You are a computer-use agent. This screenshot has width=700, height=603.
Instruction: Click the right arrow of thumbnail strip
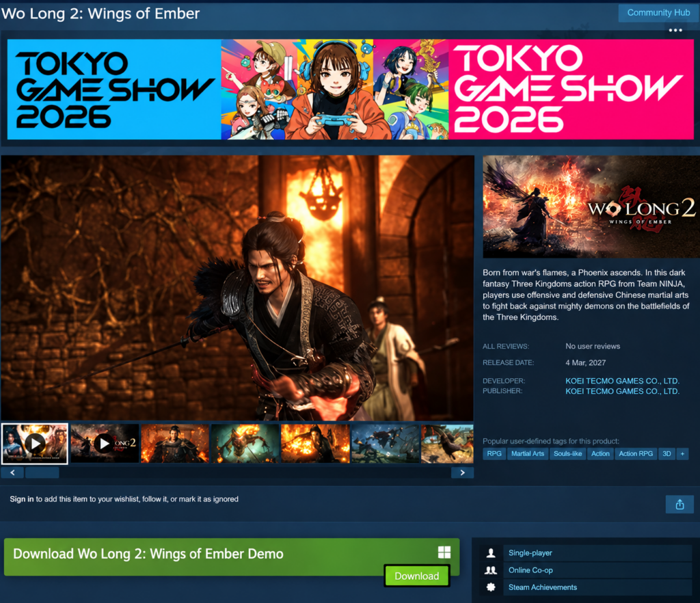[x=463, y=472]
